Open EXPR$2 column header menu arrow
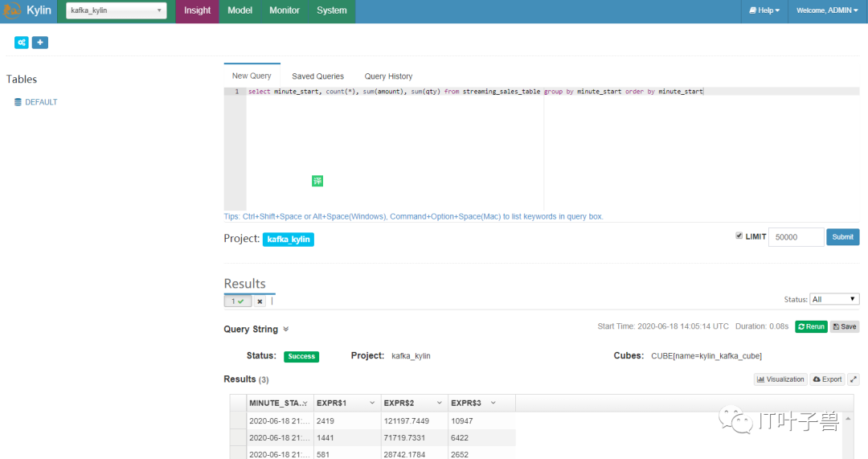Screen dimensions: 868x459 (x=439, y=403)
